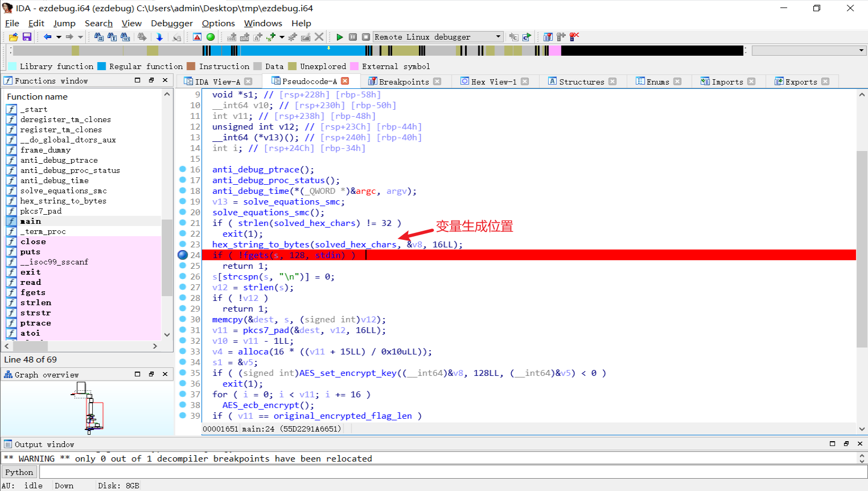The image size is (868, 491).
Task: Close the Graph overview panel
Action: (x=165, y=374)
